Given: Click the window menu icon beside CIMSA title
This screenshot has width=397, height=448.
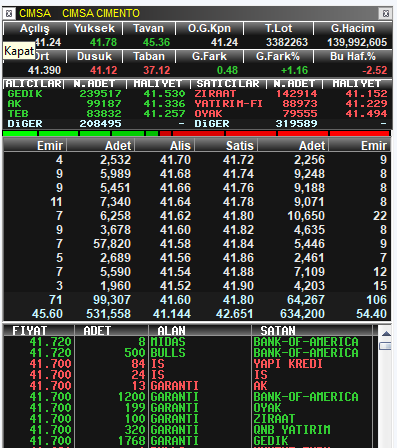Looking at the screenshot, I should tap(9, 14).
